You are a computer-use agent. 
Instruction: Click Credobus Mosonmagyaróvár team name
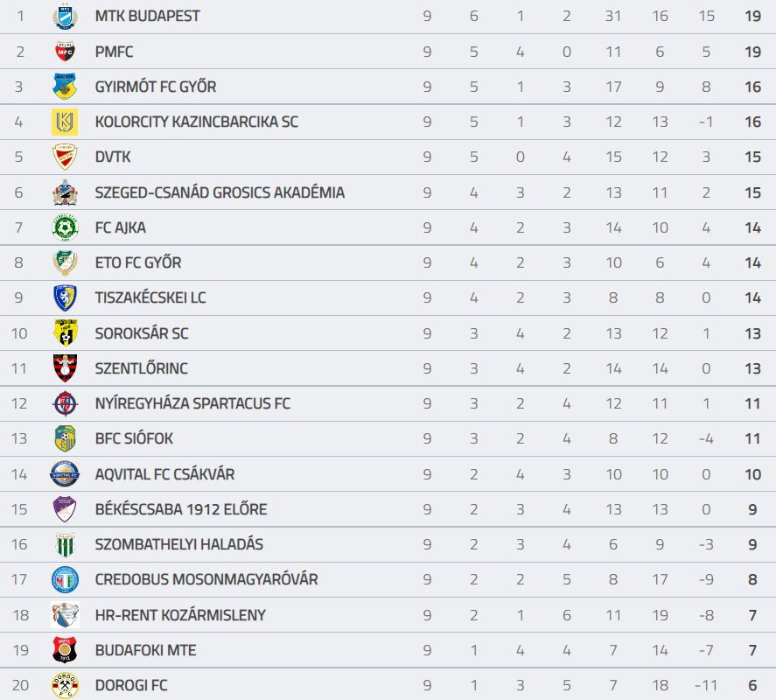click(206, 579)
